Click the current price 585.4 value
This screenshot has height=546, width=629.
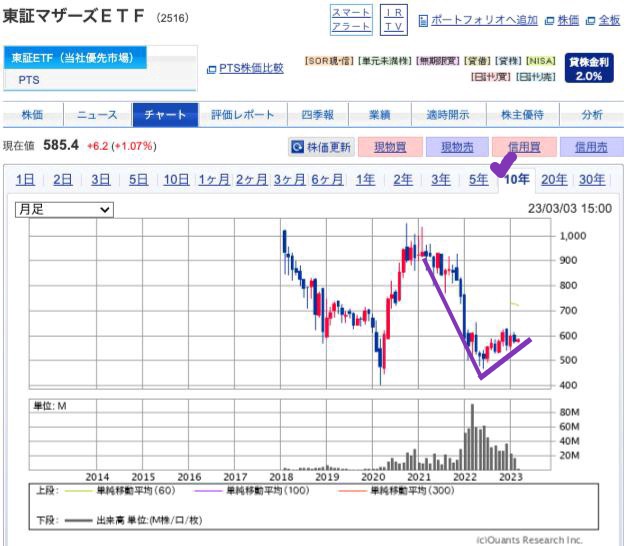point(61,145)
